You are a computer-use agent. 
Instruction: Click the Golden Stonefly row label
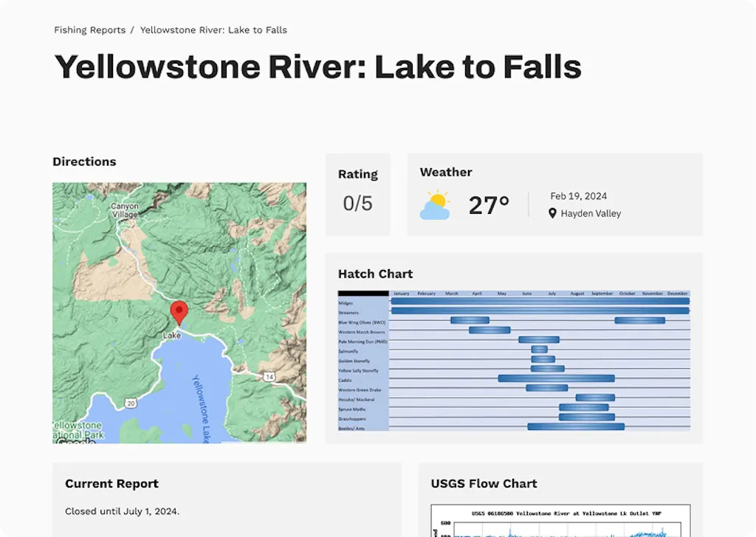[x=354, y=361]
